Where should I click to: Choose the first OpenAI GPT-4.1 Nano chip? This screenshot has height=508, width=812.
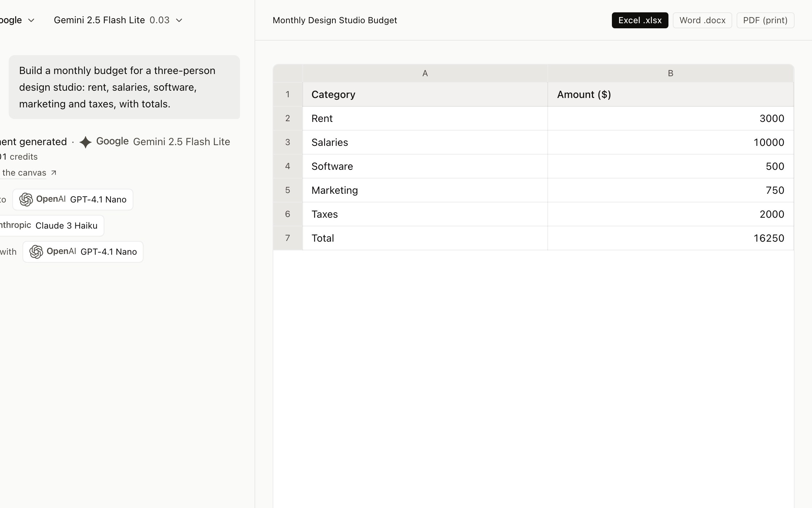click(x=73, y=200)
